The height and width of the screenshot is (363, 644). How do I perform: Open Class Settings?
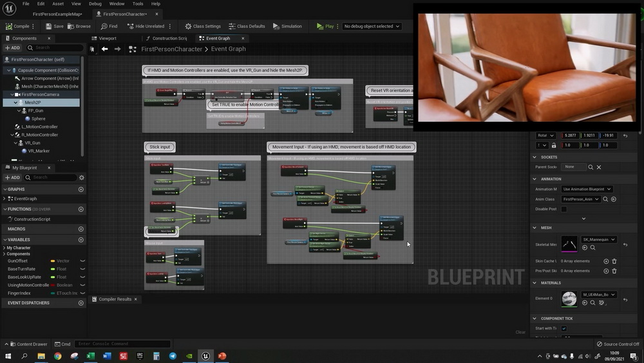pos(203,26)
